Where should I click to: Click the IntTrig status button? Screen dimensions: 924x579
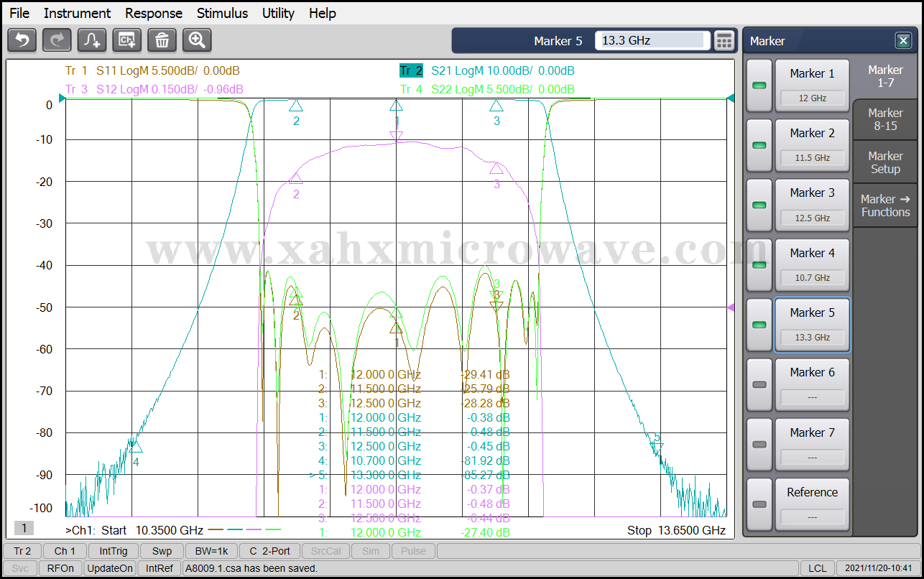pos(114,551)
